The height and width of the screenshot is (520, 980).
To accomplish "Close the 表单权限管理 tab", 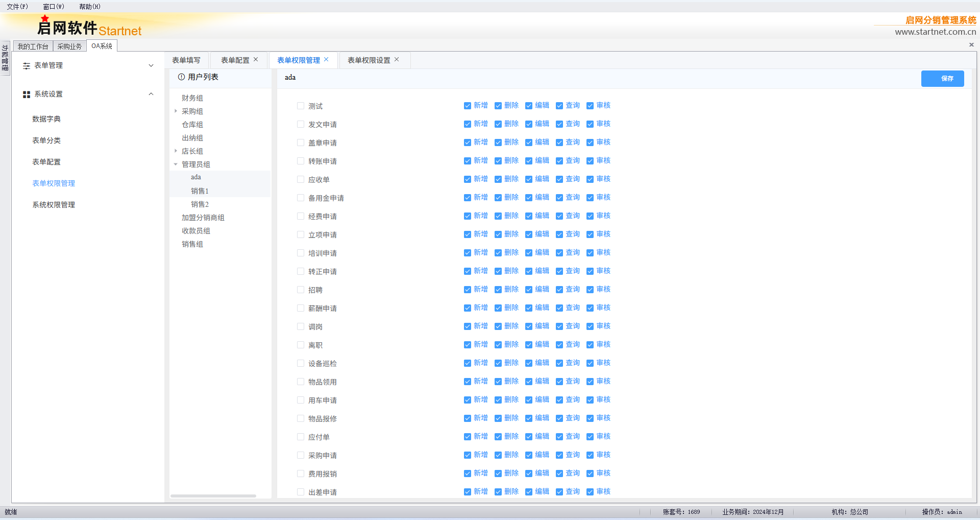I will 326,60.
